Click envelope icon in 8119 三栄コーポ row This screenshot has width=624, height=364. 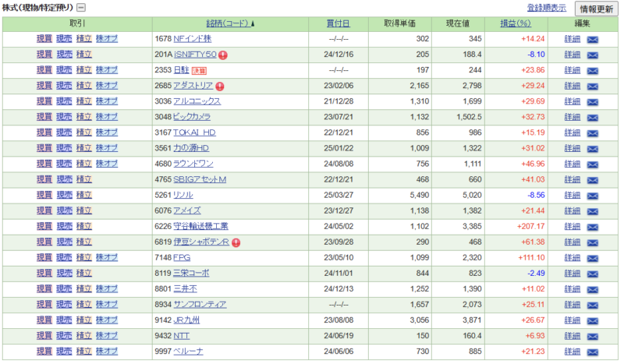[593, 274]
